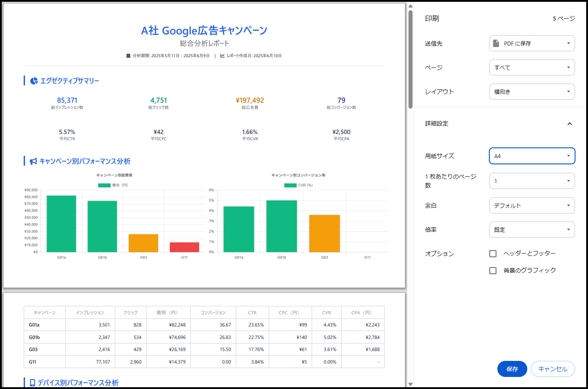Open the 余白 margins dropdown

pyautogui.click(x=532, y=206)
